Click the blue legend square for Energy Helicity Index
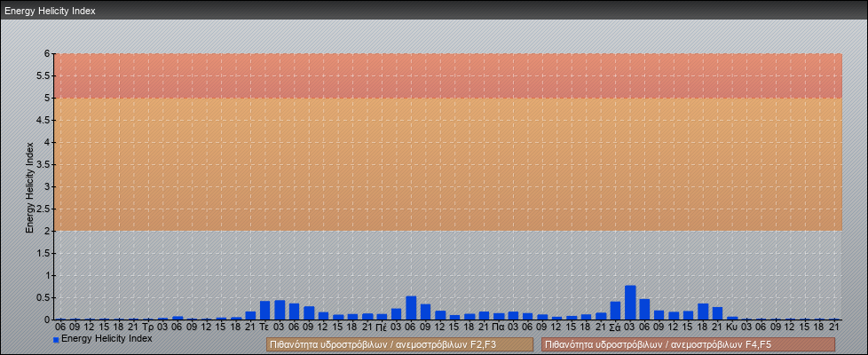Screen dimensions: 868x355 tap(56, 340)
